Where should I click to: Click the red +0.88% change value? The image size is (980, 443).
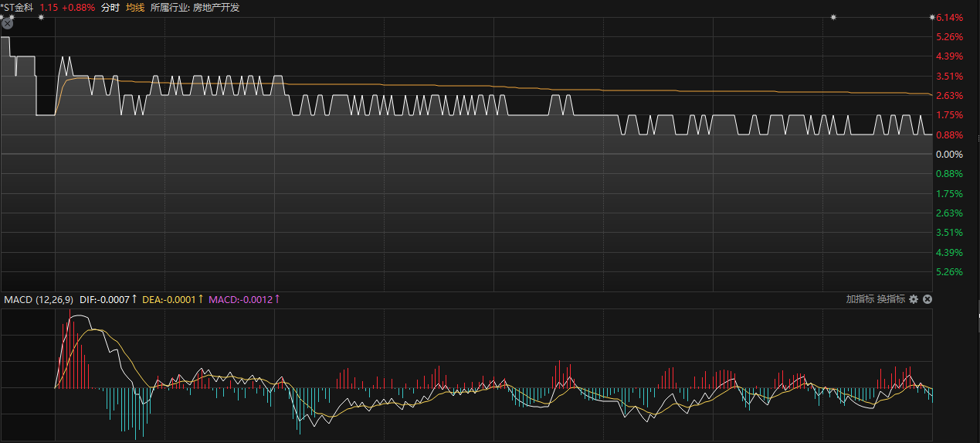tap(80, 7)
